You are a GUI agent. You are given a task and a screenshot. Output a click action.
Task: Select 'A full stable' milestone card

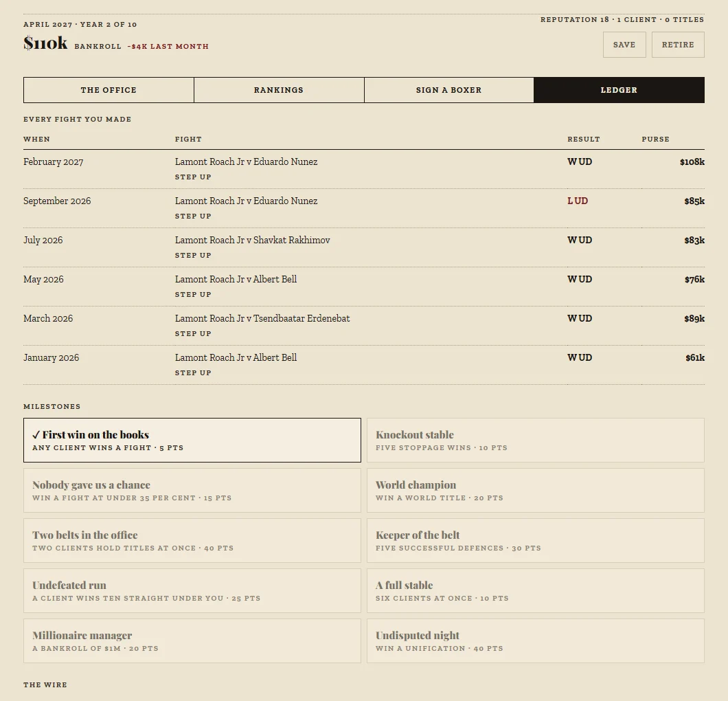(536, 590)
